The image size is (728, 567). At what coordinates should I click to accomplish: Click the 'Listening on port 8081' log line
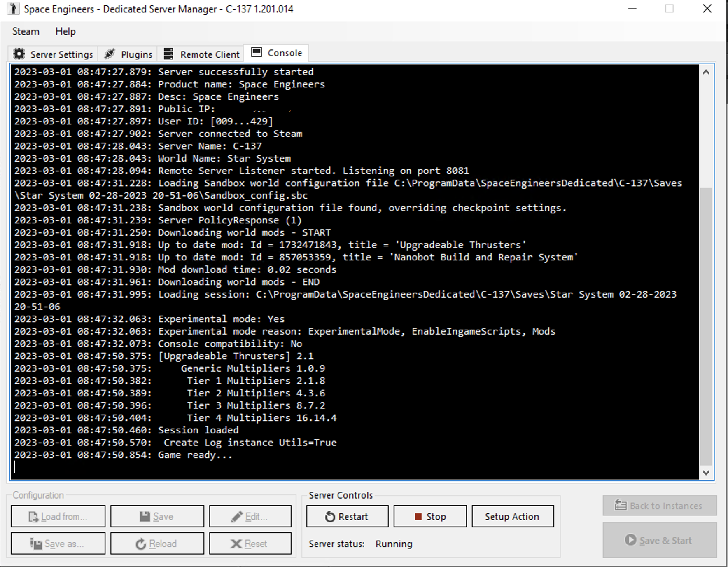click(x=242, y=171)
